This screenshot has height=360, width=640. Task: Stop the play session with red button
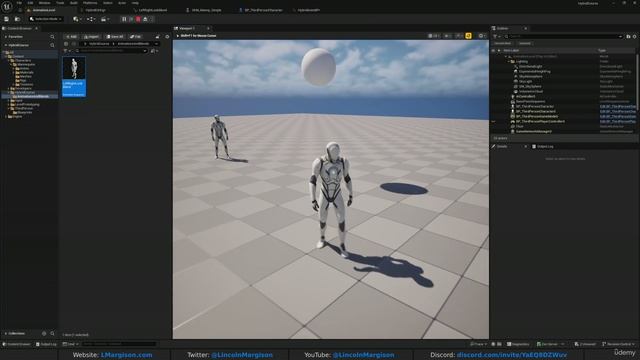138,19
